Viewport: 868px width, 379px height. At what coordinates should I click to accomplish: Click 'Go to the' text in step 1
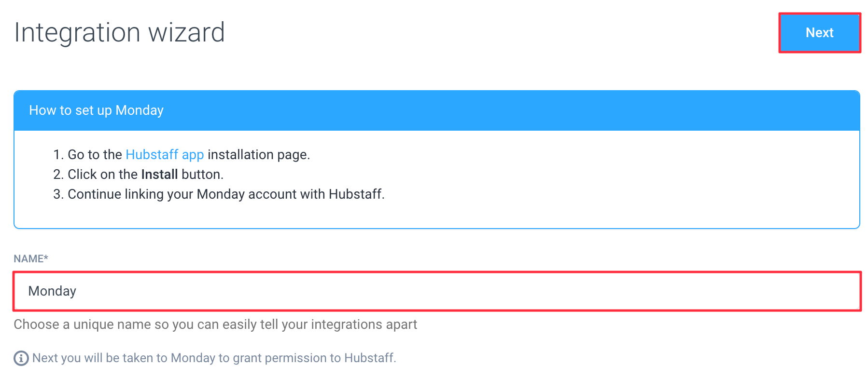(x=95, y=154)
